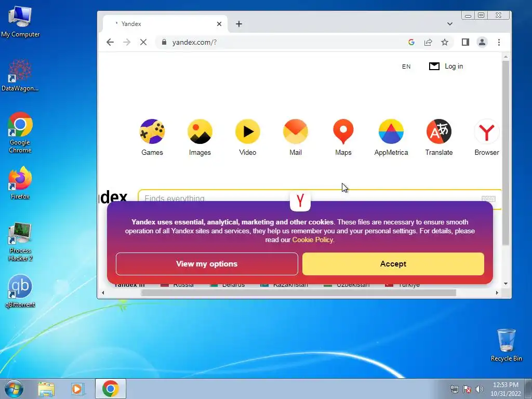Bookmark this tab with star icon

point(445,42)
